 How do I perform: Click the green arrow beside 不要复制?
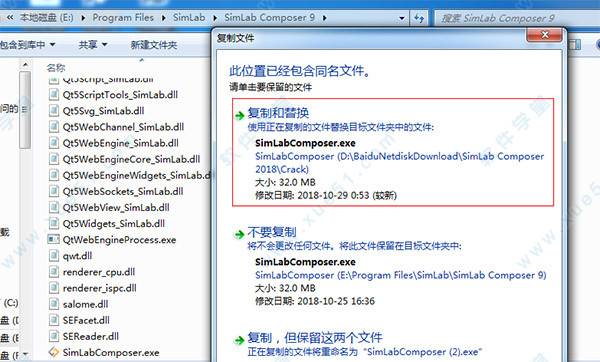click(x=240, y=234)
